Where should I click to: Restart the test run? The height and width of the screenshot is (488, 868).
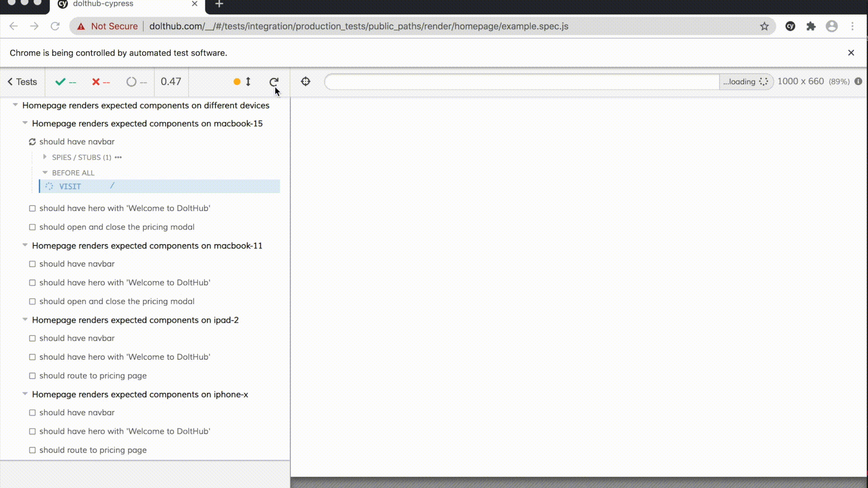[x=274, y=82]
